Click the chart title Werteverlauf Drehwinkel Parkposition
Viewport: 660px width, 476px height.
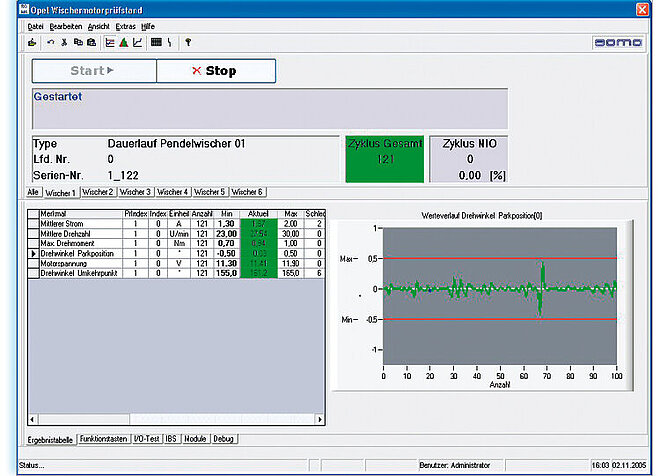tap(482, 215)
